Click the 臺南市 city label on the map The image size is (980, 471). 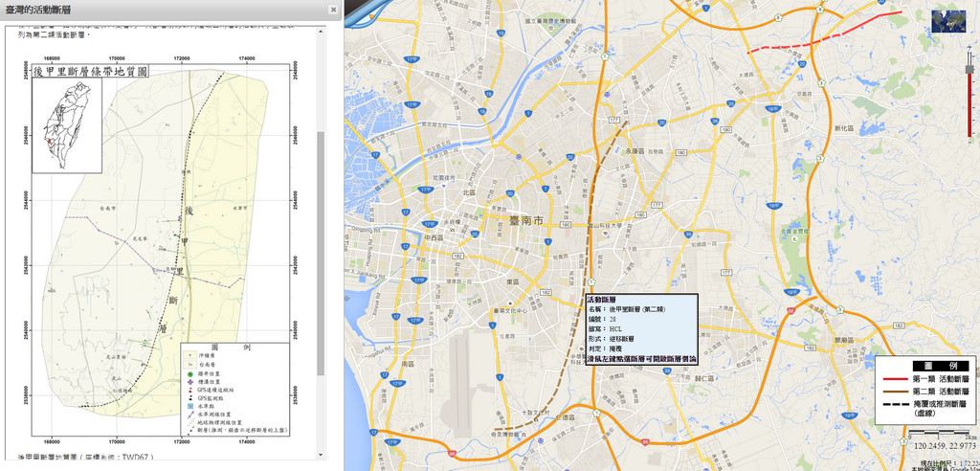[525, 220]
